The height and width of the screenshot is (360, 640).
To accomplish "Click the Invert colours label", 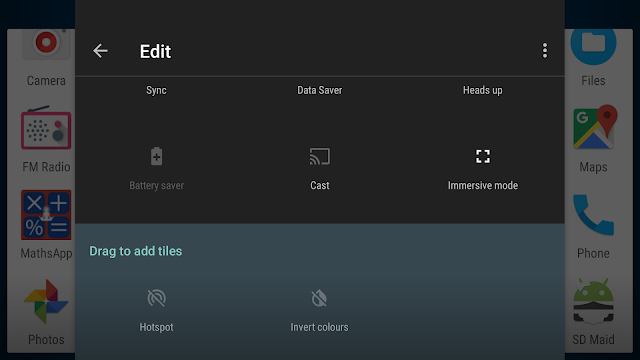I will (319, 327).
